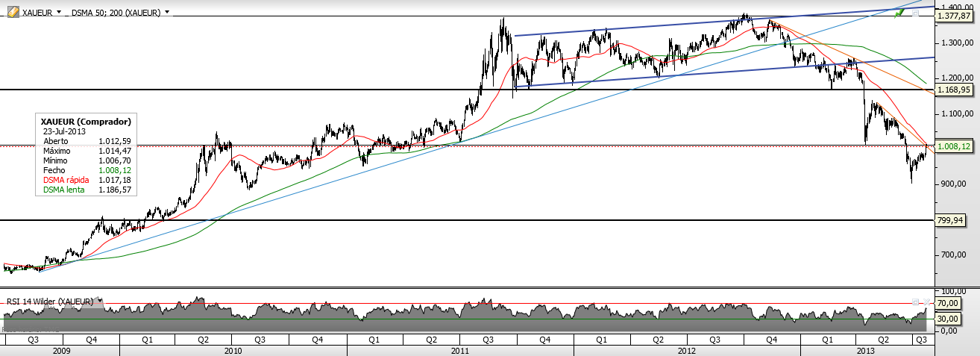Image resolution: width=980 pixels, height=356 pixels.
Task: Expand the DSMA 50; 200 indicator dropdown
Action: point(167,13)
